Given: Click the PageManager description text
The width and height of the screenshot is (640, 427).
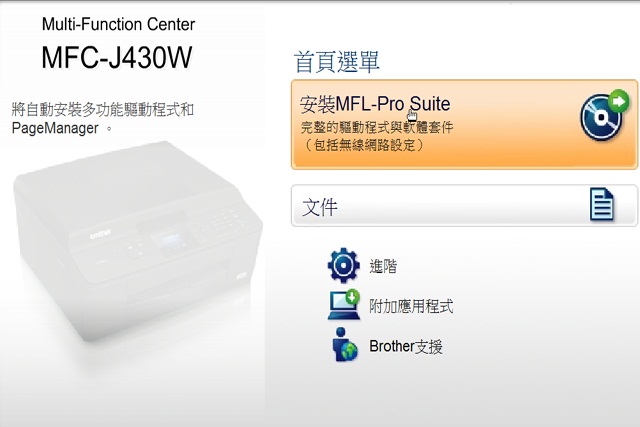Looking at the screenshot, I should click(x=55, y=128).
